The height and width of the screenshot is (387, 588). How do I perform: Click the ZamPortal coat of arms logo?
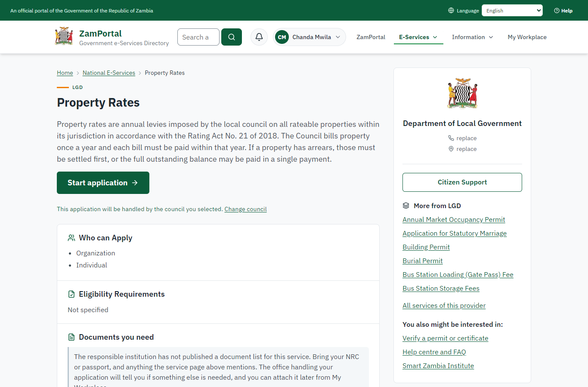[x=64, y=36]
